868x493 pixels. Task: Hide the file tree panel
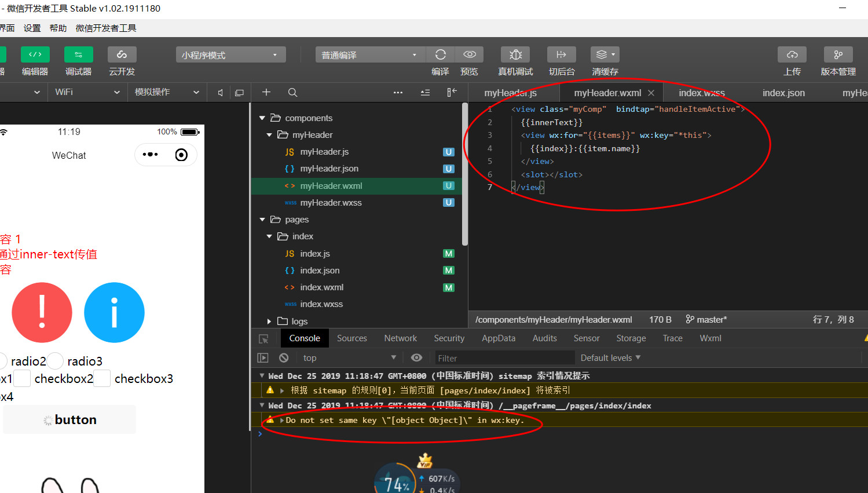click(x=452, y=92)
